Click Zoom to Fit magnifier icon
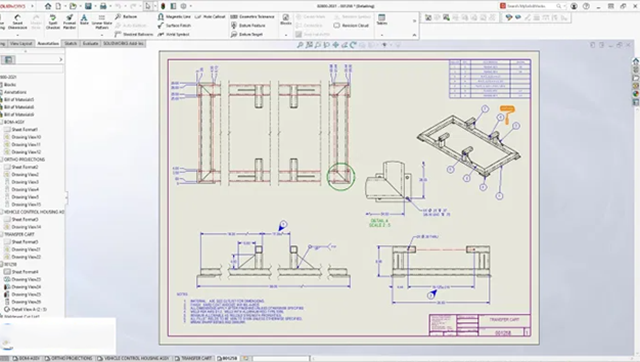Viewport: 640px width, 362px height. click(300, 45)
